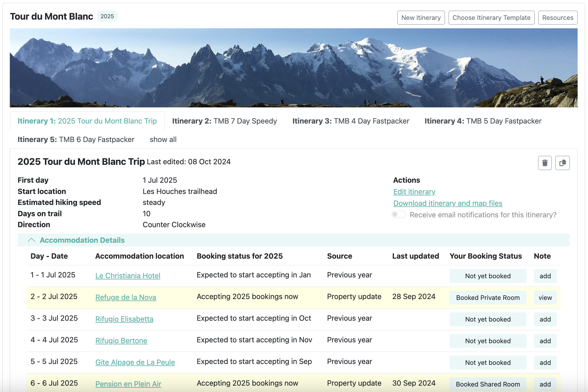This screenshot has height=392, width=588.
Task: Open the Resources button
Action: 557,18
